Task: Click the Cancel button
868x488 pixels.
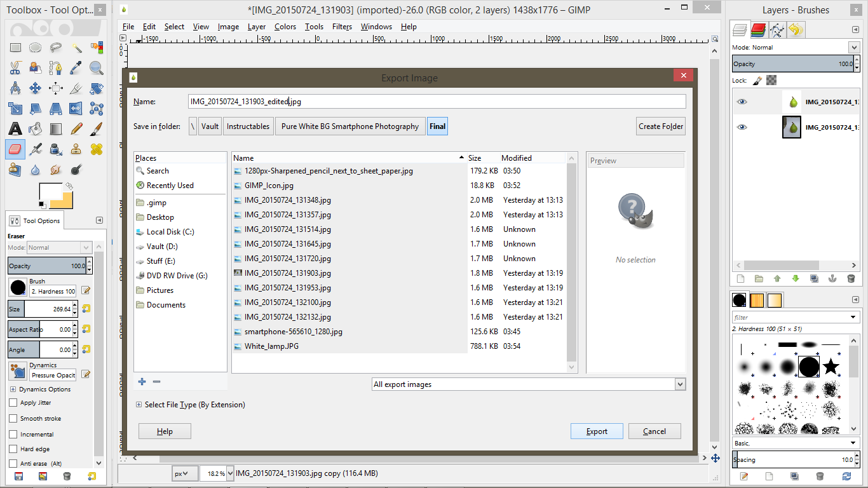Action: [x=654, y=431]
